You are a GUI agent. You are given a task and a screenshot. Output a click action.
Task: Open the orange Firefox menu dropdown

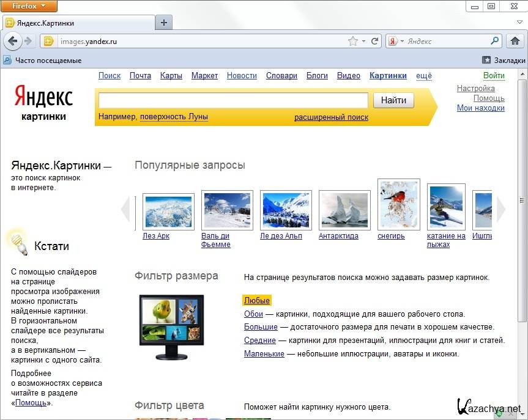pyautogui.click(x=29, y=6)
